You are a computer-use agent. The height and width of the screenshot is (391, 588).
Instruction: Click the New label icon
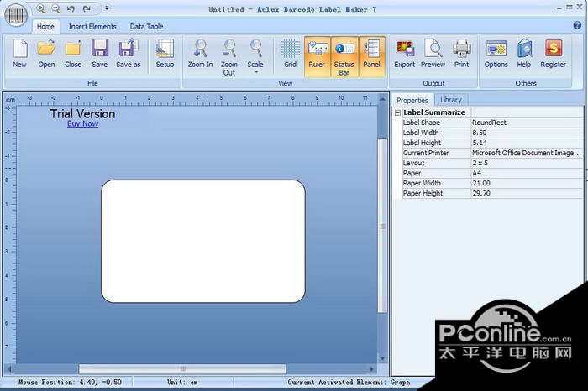(20, 55)
